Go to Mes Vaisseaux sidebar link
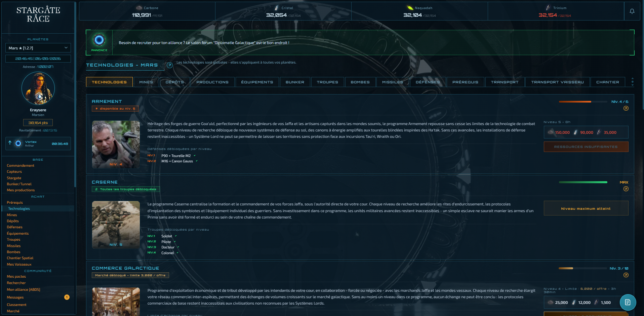Viewport: 644px width, 316px height. click(x=19, y=264)
